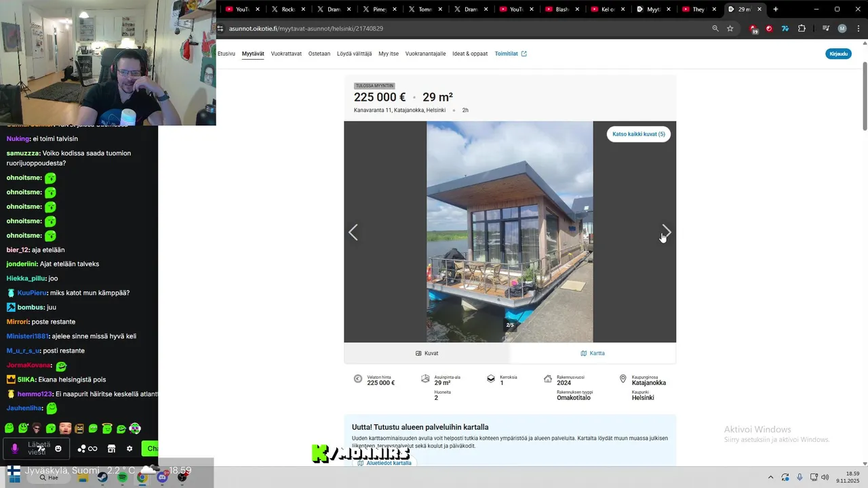The width and height of the screenshot is (868, 488).
Task: Open Ideat & oppaat navigation link
Action: coord(470,54)
